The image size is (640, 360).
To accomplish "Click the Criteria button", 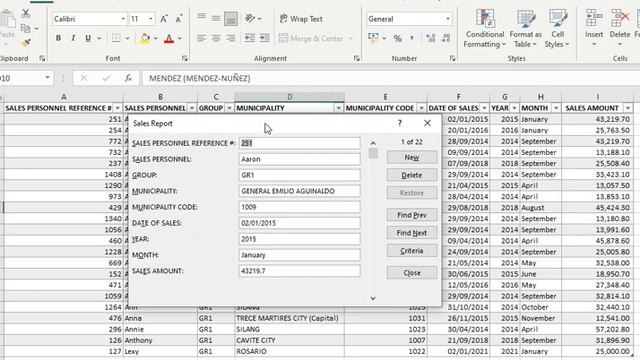I will [412, 251].
